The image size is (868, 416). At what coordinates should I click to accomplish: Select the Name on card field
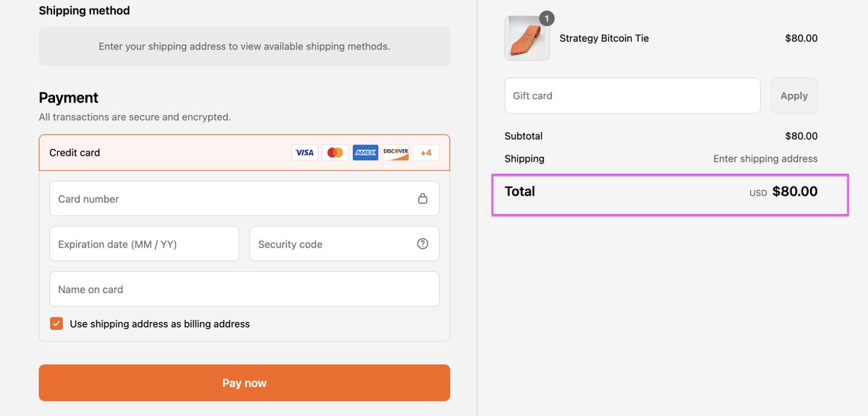pos(244,289)
